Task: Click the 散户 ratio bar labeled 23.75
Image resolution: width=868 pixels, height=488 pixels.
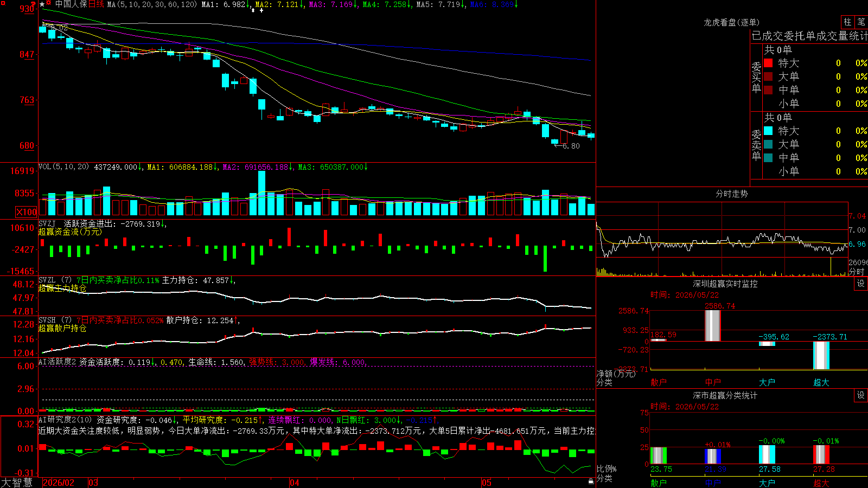Action: pos(659,455)
